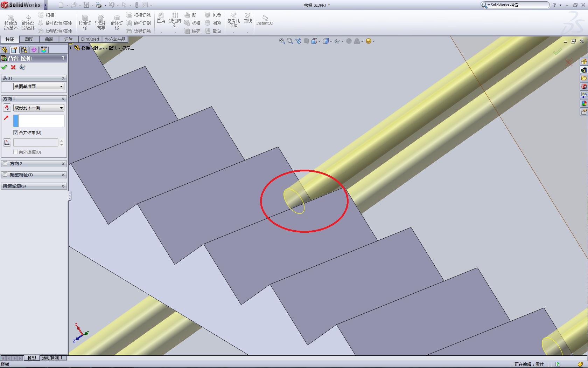Screen dimensions: 588x368
Task: Open Custom Properties icon in task pane
Action: (584, 112)
